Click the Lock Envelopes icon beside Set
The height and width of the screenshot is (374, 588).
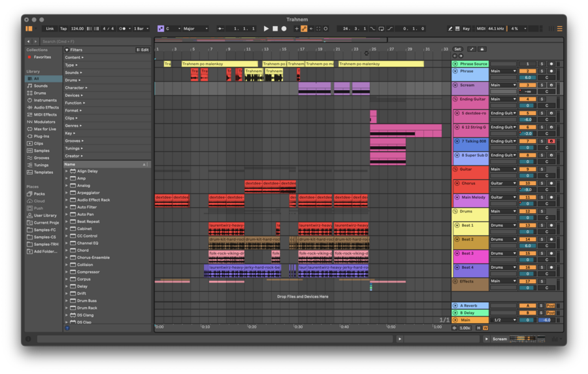(482, 49)
